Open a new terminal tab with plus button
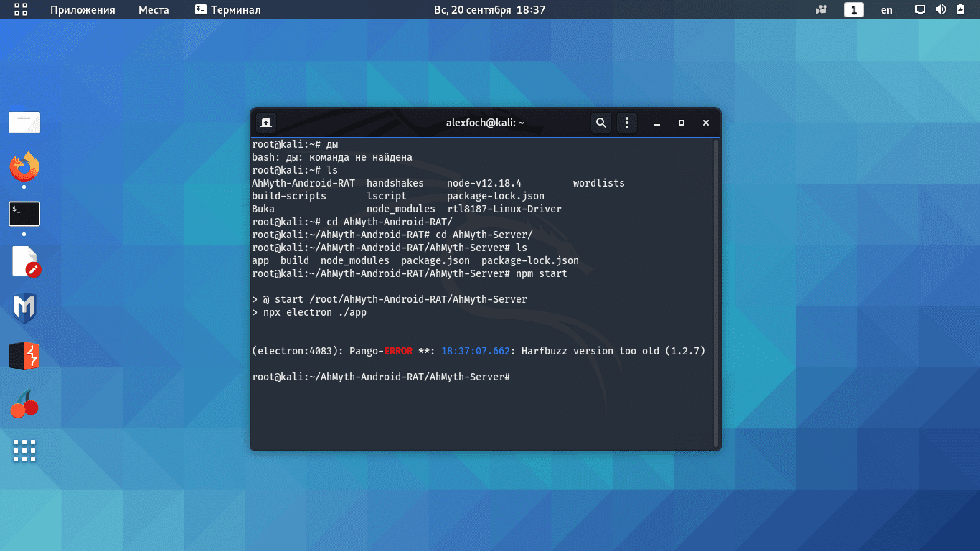980x551 pixels. pos(265,123)
